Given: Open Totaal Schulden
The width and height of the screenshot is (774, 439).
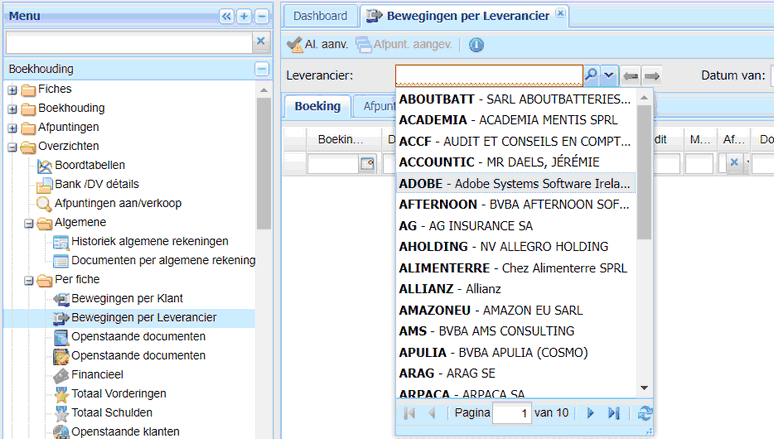Looking at the screenshot, I should coord(112,412).
